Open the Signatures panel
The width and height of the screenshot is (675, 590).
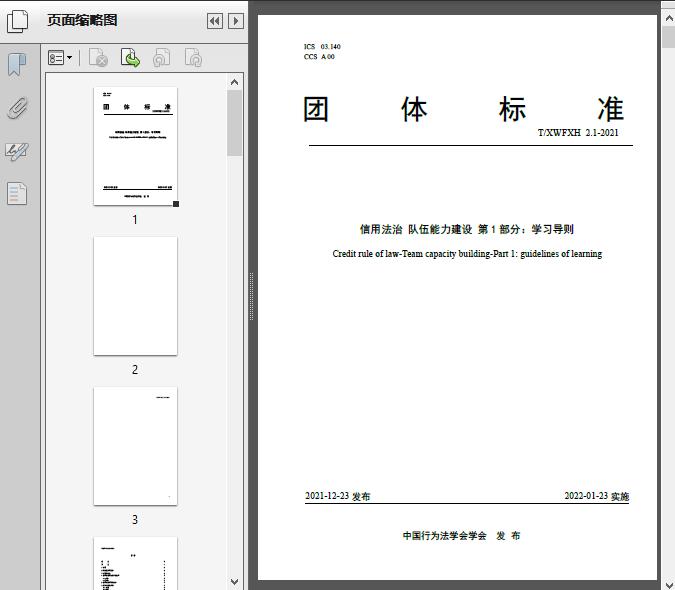tap(17, 151)
